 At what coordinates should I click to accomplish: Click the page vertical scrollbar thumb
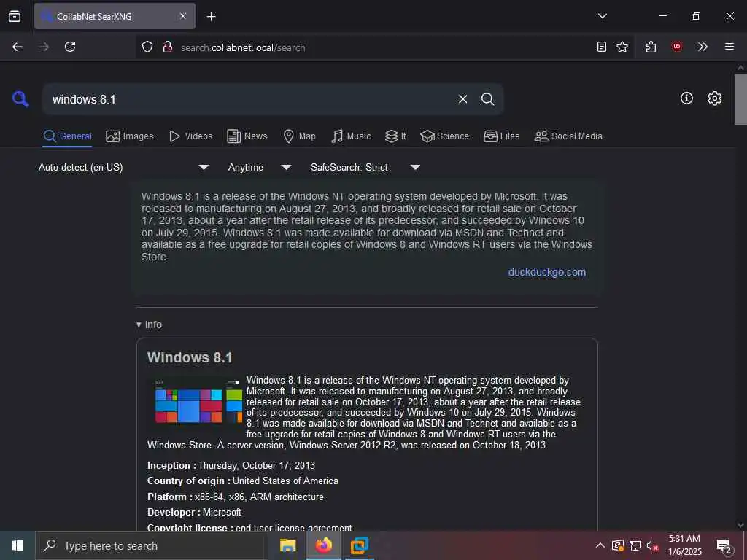point(740,99)
